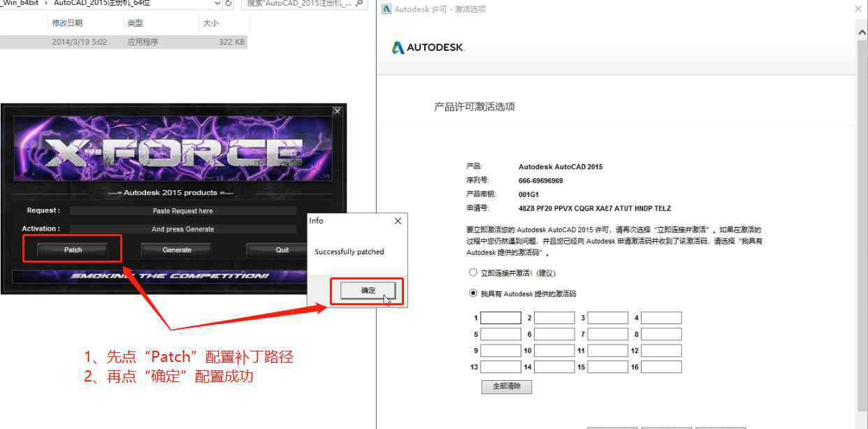Click the 全部清除 clear-all button
The image size is (868, 429).
point(507,386)
